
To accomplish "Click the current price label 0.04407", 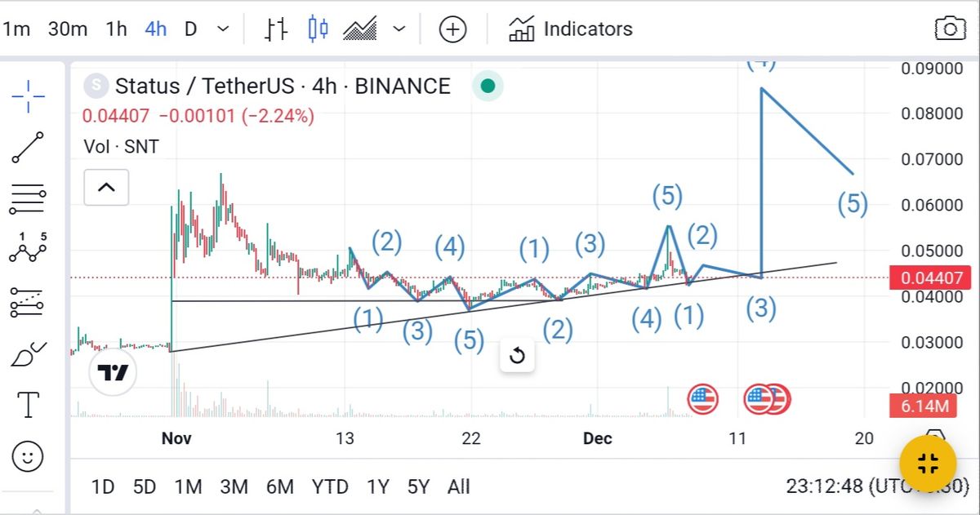I will pos(931,278).
